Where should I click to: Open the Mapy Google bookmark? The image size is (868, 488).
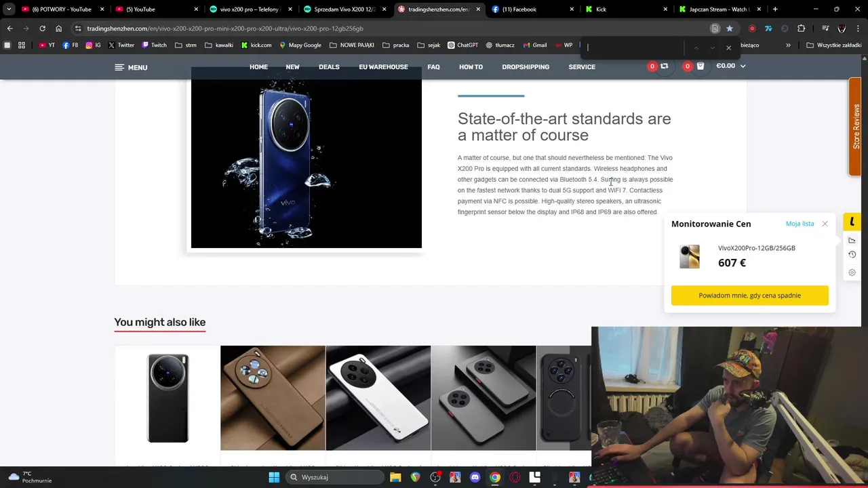(300, 45)
